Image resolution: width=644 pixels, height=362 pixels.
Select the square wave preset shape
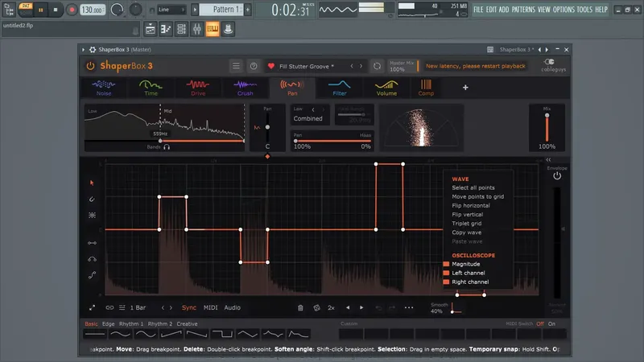pyautogui.click(x=222, y=335)
